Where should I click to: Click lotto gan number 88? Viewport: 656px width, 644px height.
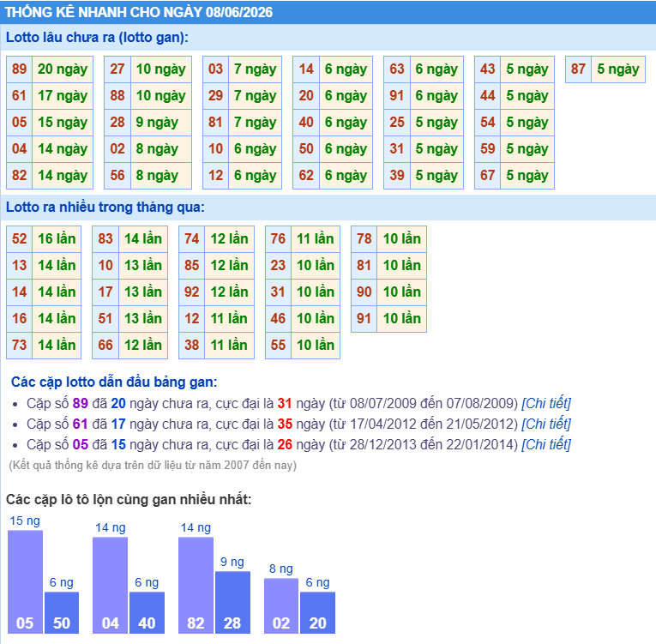117,96
